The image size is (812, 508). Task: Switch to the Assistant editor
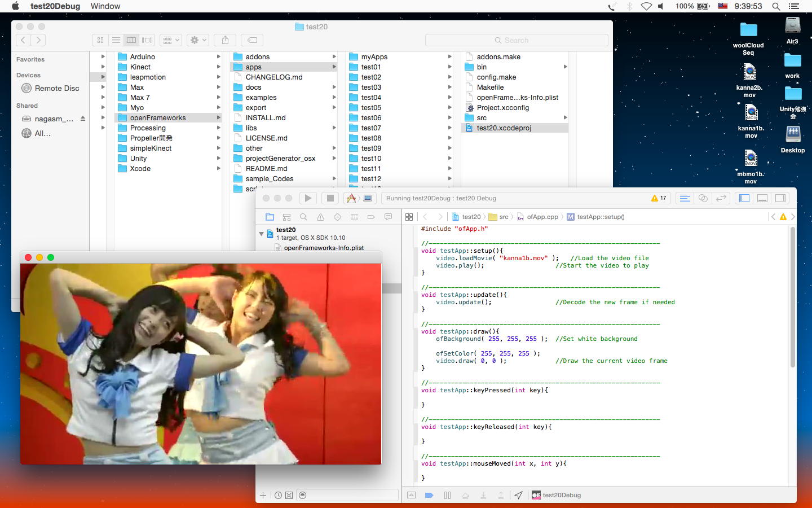tap(703, 198)
